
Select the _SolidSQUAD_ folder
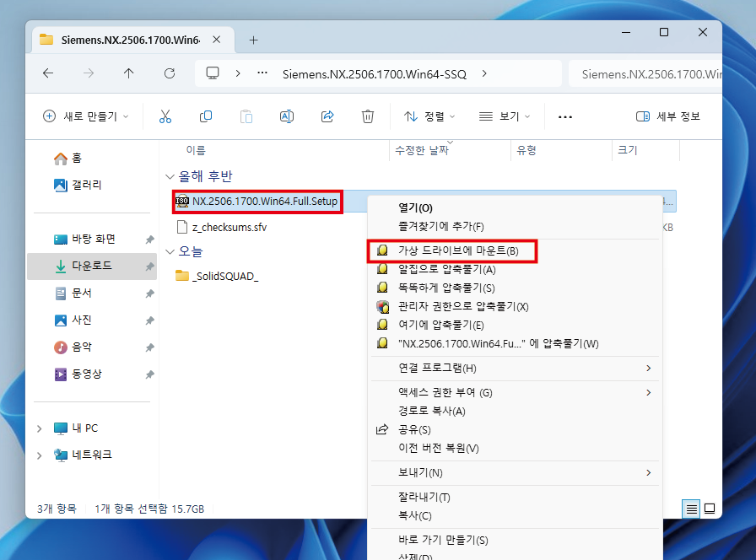[217, 277]
